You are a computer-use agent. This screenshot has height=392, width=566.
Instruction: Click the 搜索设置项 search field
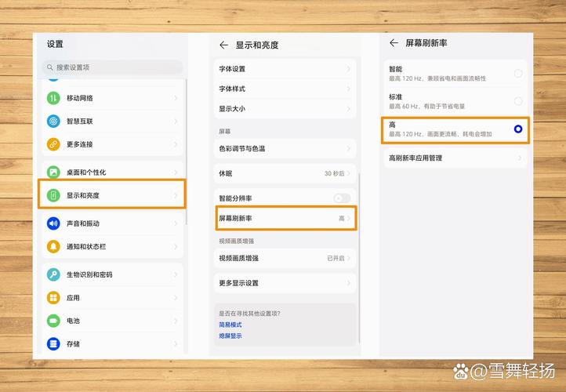[x=114, y=67]
